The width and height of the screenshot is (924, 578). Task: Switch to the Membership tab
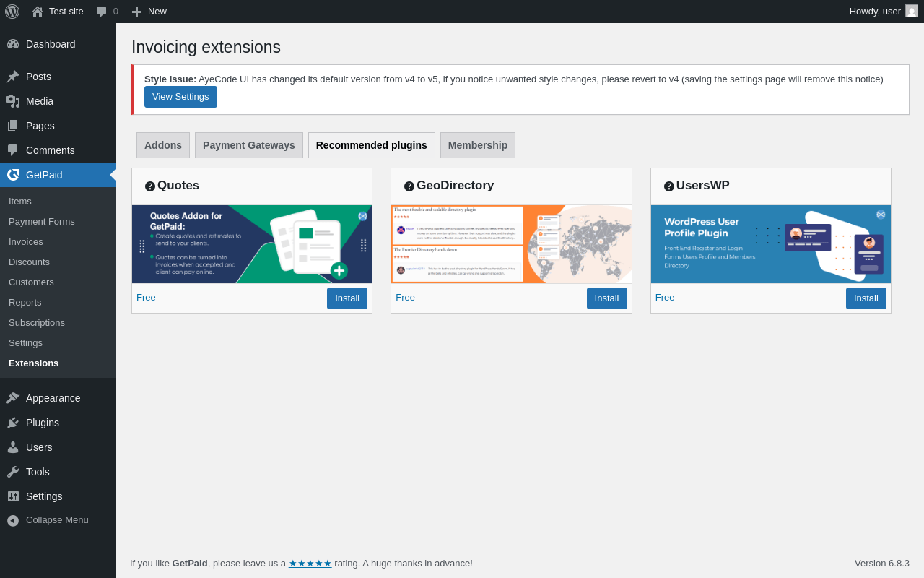[x=478, y=145]
